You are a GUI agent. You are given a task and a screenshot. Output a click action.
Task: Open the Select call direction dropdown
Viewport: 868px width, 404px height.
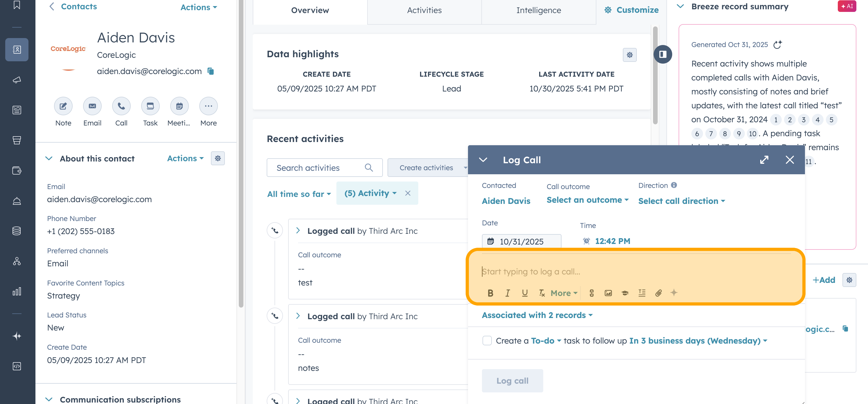click(681, 201)
